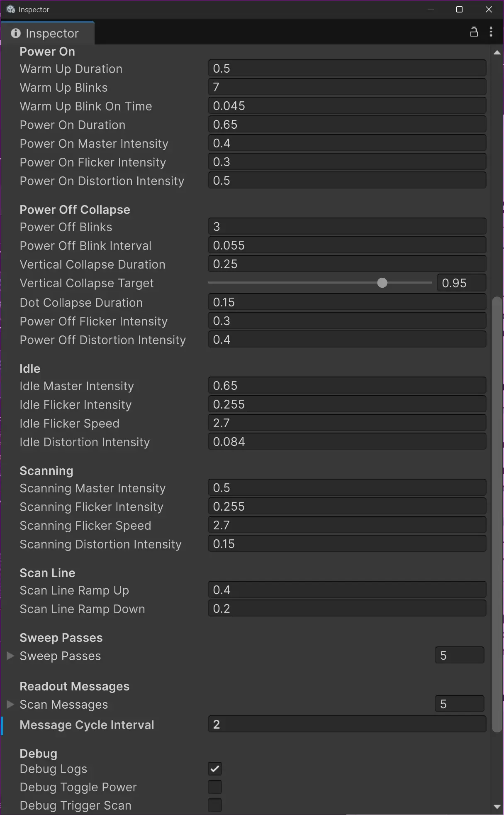Click the info icon on the Inspector tab
Viewport: 504px width, 815px height.
[16, 33]
